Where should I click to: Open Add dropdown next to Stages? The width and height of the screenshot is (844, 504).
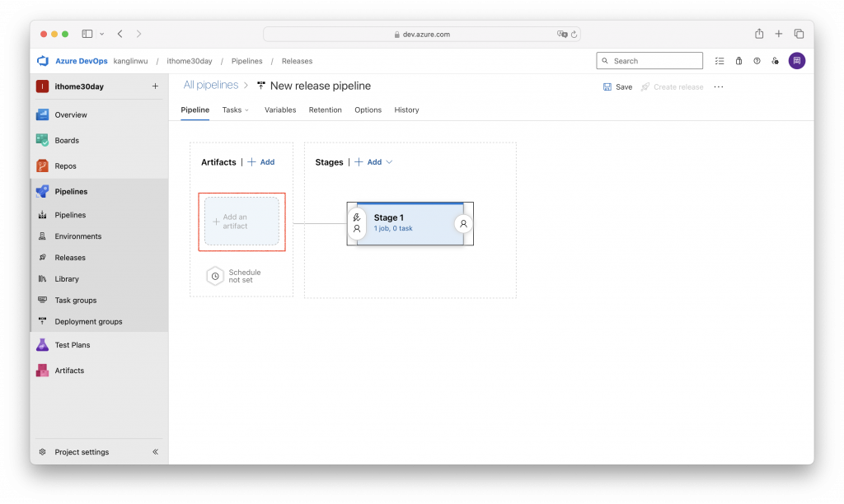pos(373,162)
